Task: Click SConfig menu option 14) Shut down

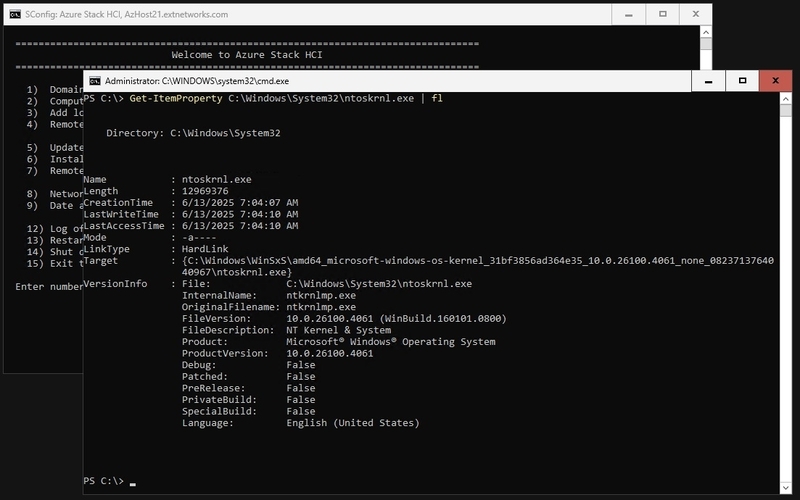Action: (x=55, y=252)
